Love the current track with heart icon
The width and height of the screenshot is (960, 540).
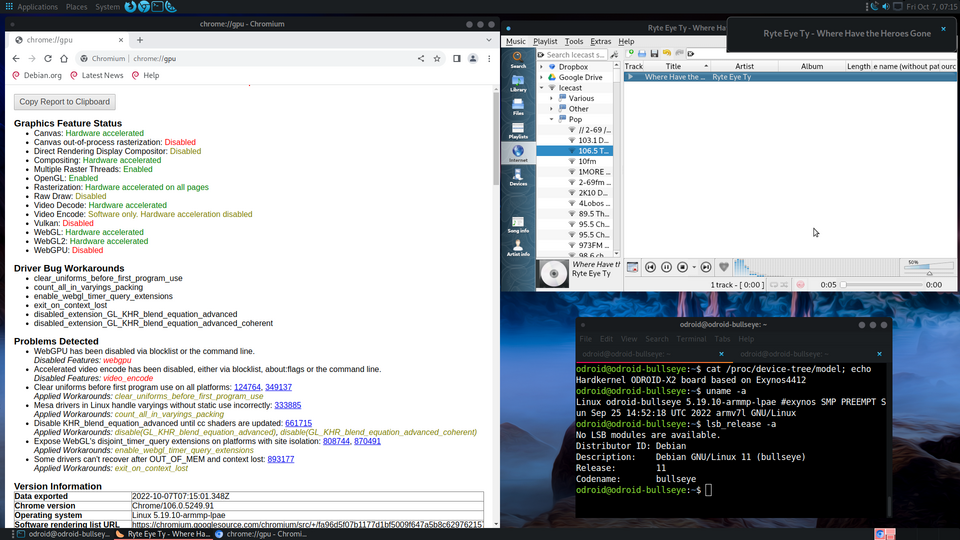(724, 268)
